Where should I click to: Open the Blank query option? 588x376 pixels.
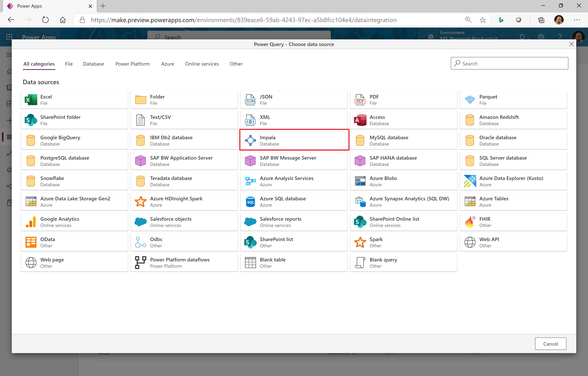coord(403,263)
